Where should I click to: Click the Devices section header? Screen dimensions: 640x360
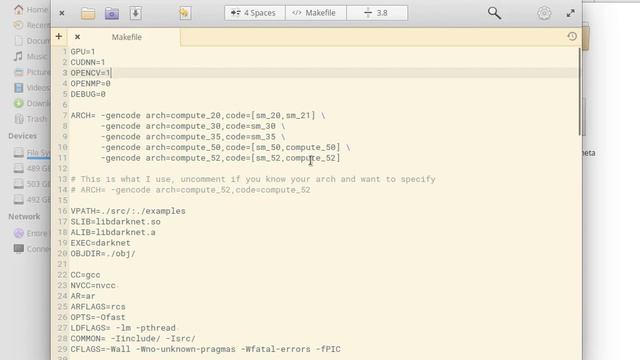(22, 136)
